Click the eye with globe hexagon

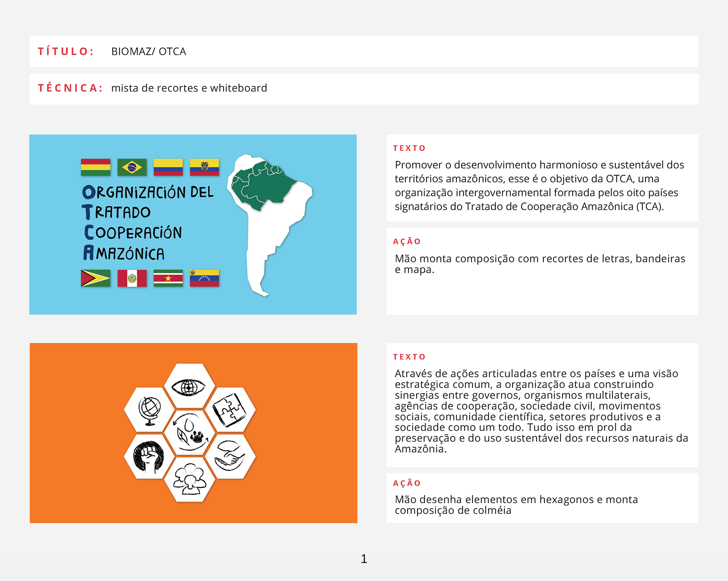click(190, 386)
